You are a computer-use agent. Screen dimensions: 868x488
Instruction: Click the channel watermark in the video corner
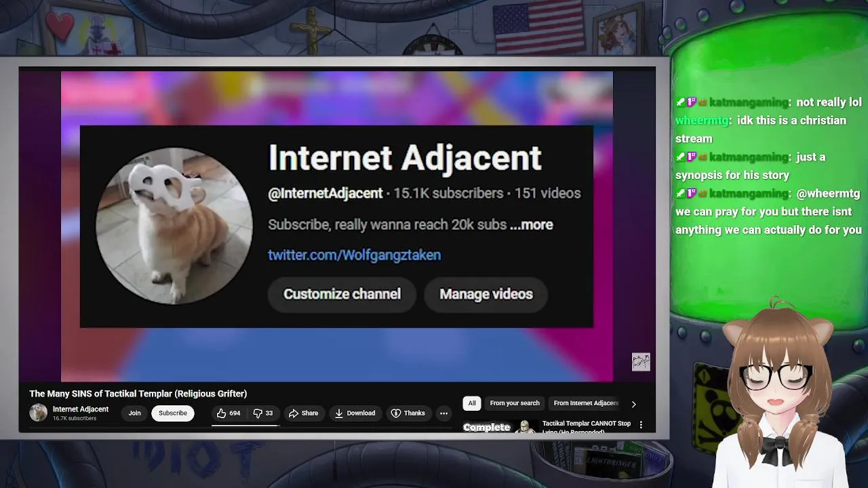point(641,362)
